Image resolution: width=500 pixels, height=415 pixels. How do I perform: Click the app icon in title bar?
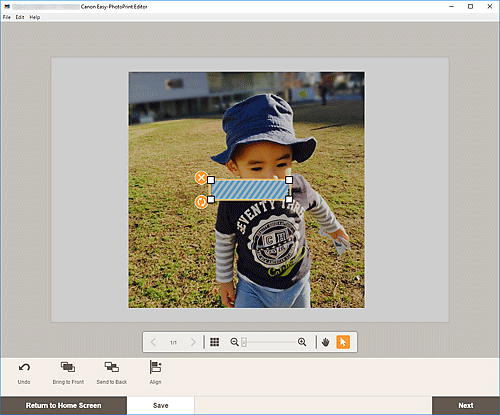coord(7,6)
